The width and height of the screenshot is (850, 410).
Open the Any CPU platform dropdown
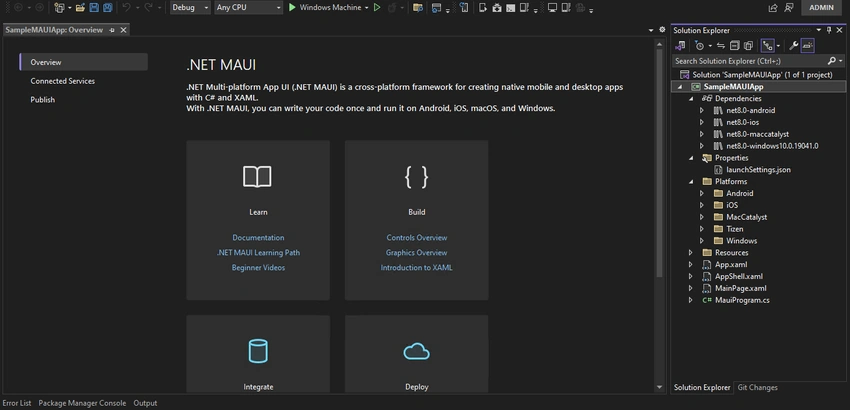[x=248, y=8]
